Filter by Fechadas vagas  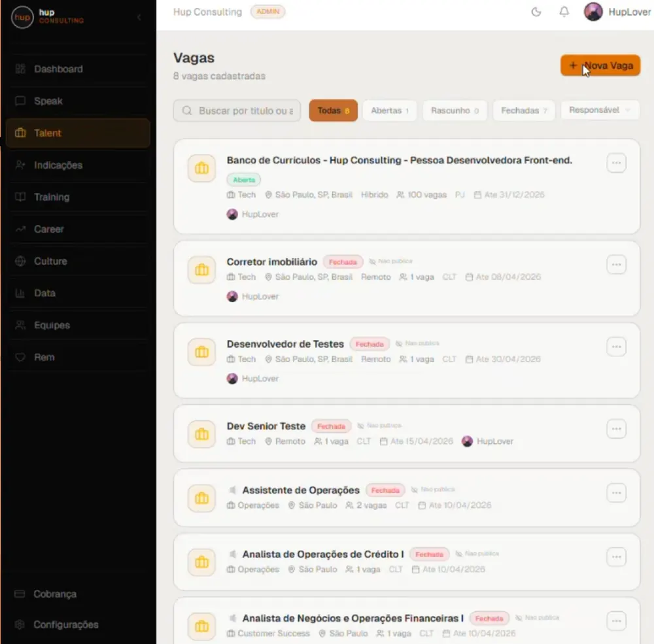click(524, 110)
